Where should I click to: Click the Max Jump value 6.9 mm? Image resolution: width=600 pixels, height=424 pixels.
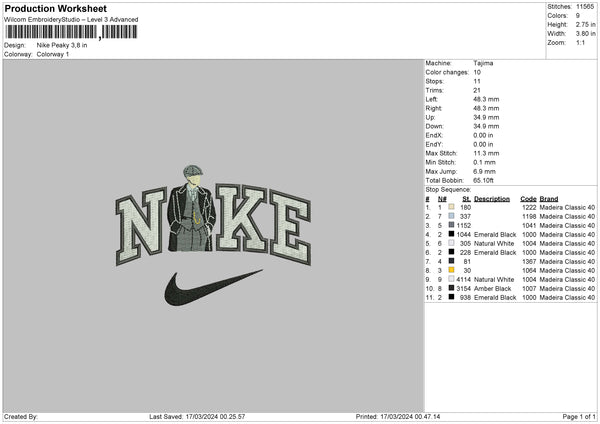point(484,171)
